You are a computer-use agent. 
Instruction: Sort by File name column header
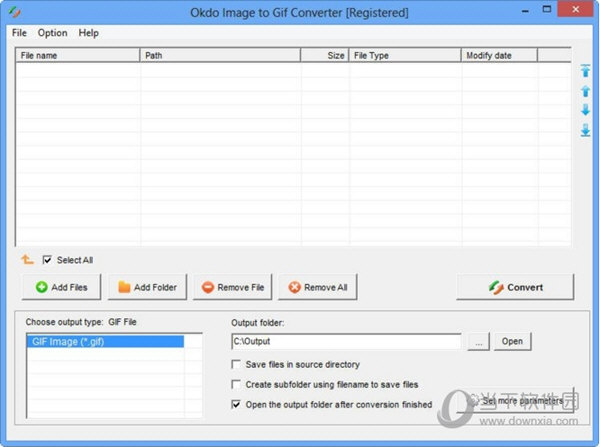(78, 55)
